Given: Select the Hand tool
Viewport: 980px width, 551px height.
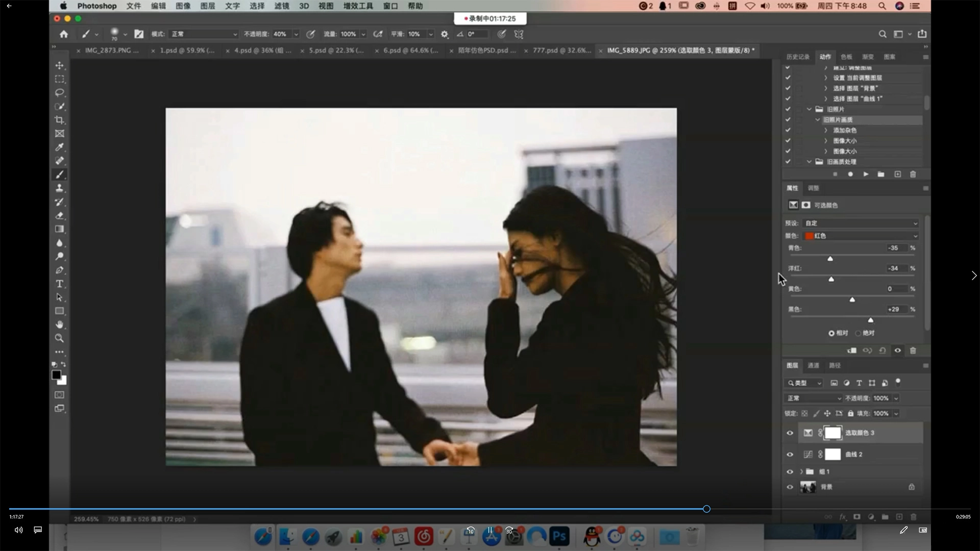Looking at the screenshot, I should point(60,324).
